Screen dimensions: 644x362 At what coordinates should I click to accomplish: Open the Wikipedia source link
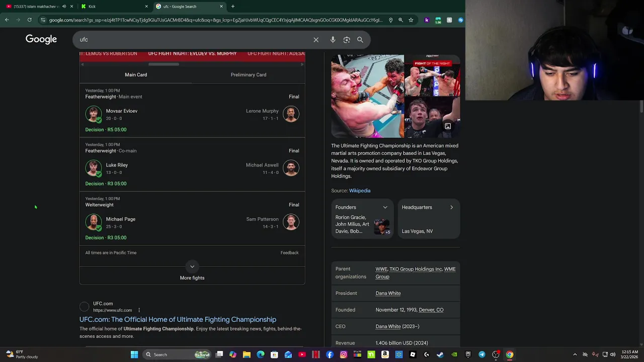tap(360, 191)
